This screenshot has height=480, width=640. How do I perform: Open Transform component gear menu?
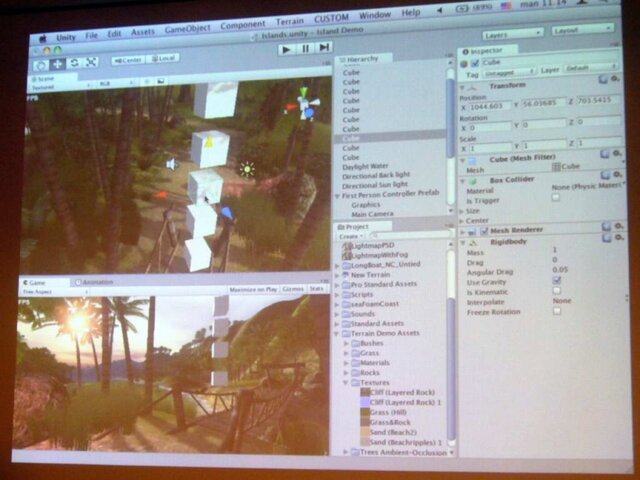[615, 79]
